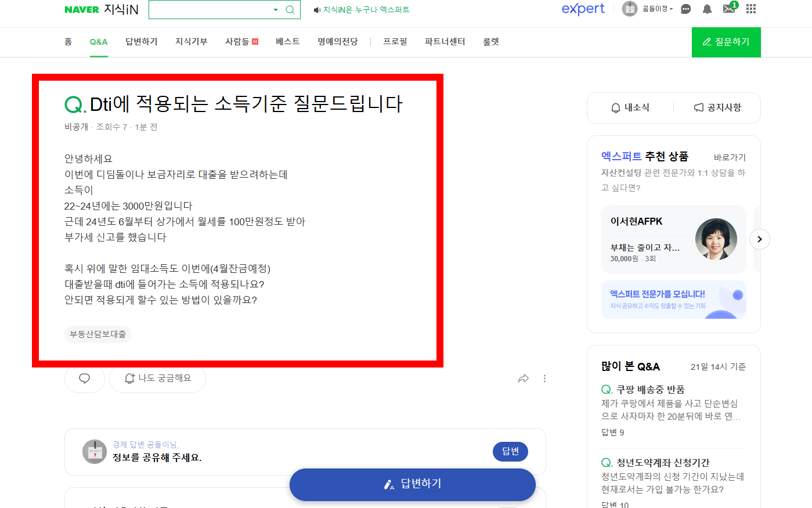Open the notifications bell icon
The image size is (812, 508).
click(x=707, y=9)
